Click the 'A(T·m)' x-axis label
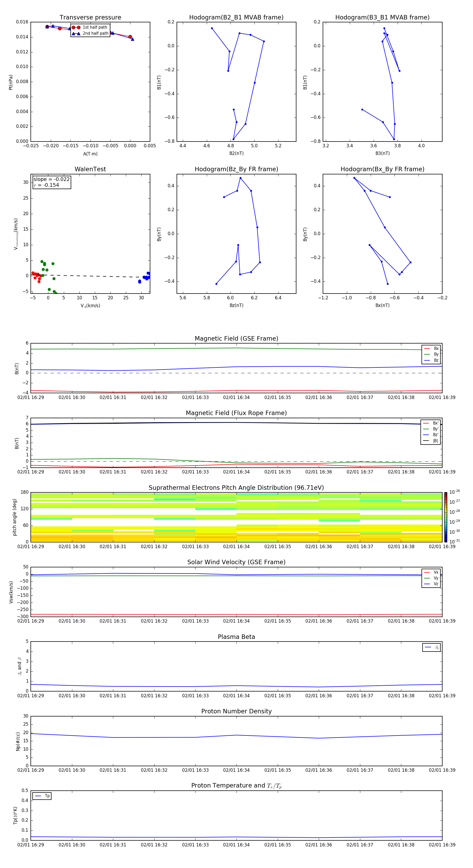The height and width of the screenshot is (868, 473). point(90,154)
